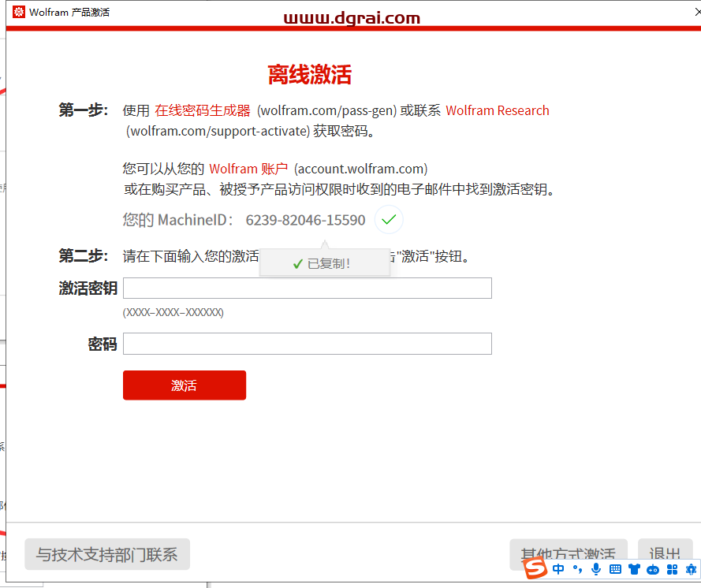Click the red 激活 button

(x=184, y=385)
